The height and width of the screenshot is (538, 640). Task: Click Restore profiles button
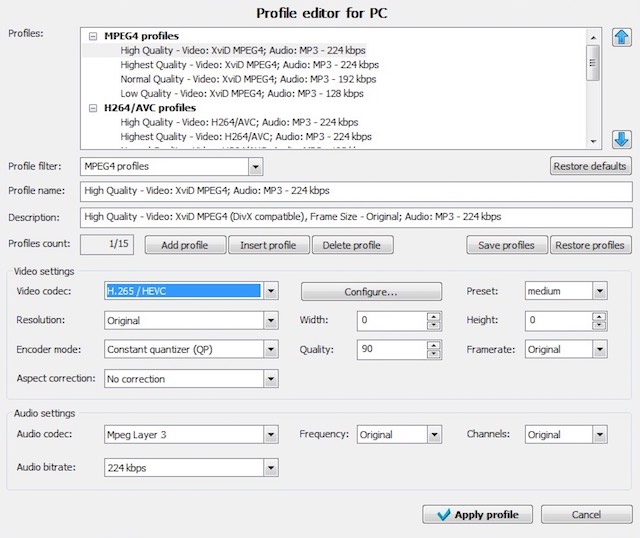tap(590, 245)
